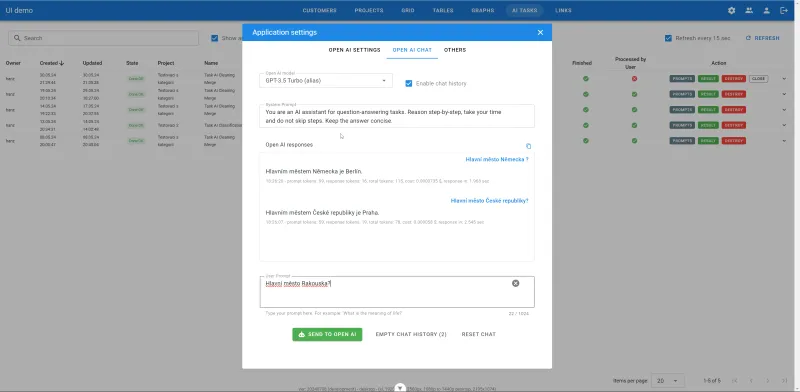Toggle the Enable chat history checkbox
The width and height of the screenshot is (800, 392).
click(x=409, y=83)
